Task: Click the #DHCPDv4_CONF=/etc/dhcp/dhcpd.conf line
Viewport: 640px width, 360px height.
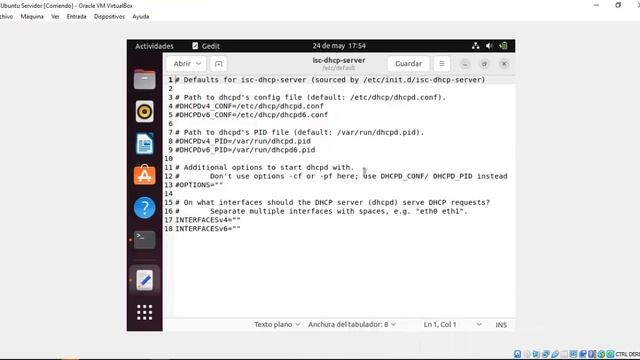Action: point(249,106)
